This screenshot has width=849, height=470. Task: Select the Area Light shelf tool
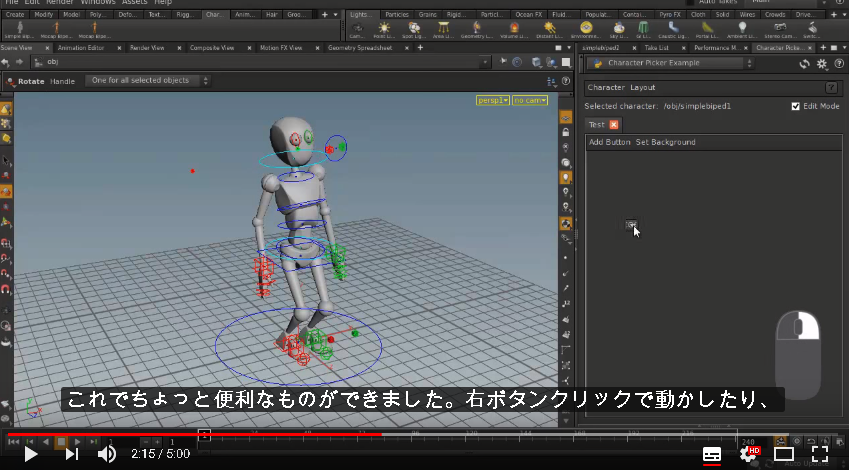[x=443, y=30]
